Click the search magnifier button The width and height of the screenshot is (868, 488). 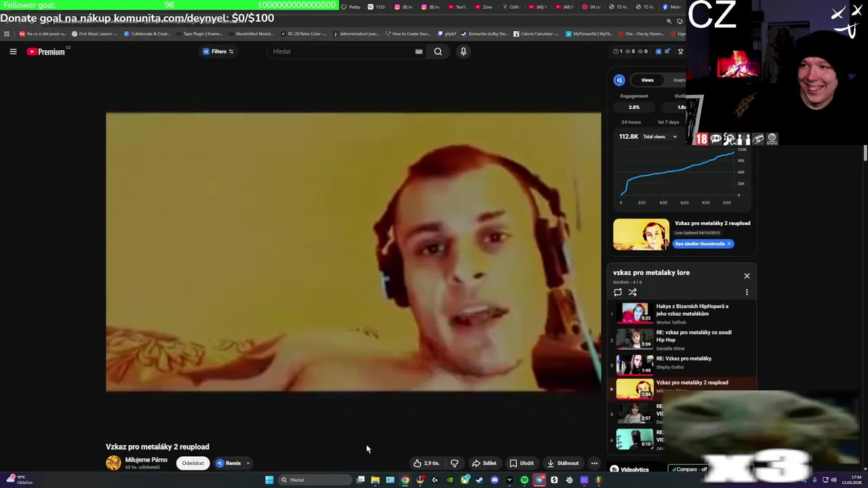438,52
